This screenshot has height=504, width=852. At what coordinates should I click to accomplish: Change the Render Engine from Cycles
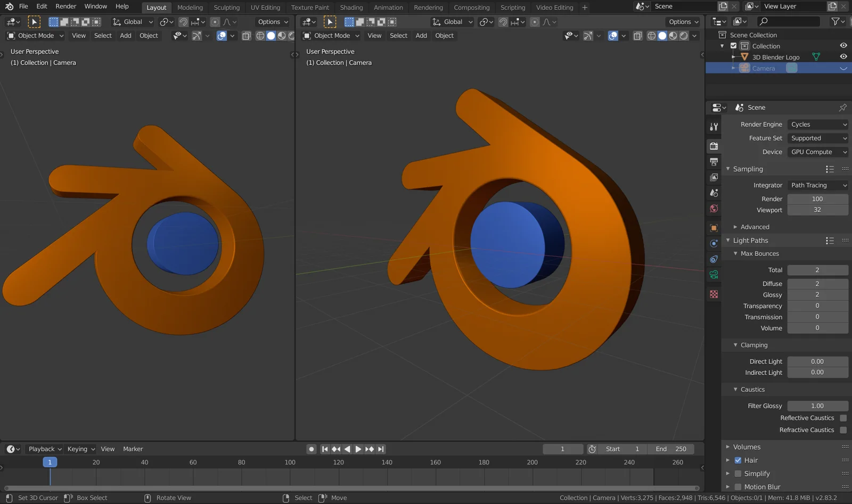[817, 124]
